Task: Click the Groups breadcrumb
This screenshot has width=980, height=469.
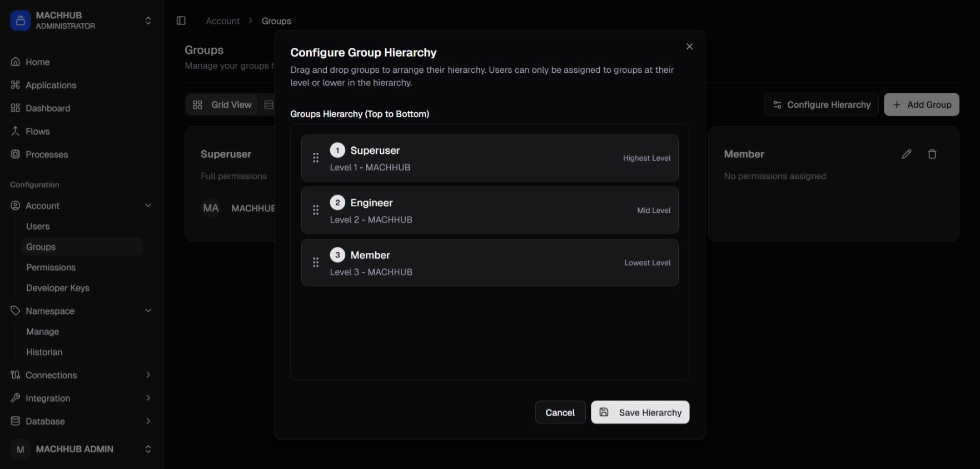Action: coord(276,21)
